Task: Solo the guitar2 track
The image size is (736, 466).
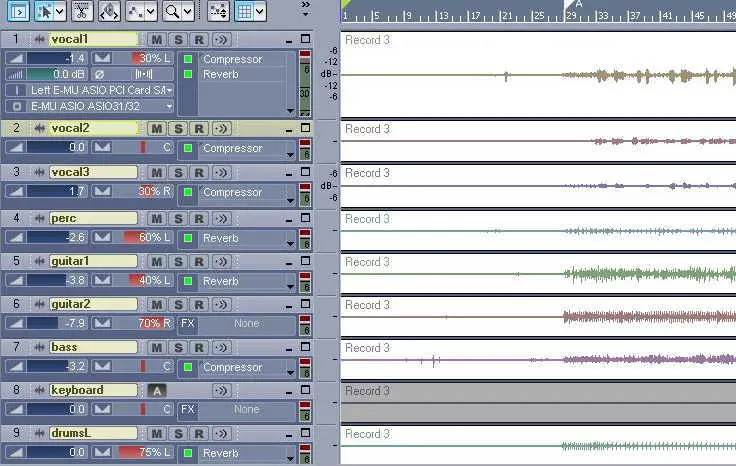Action: point(178,305)
